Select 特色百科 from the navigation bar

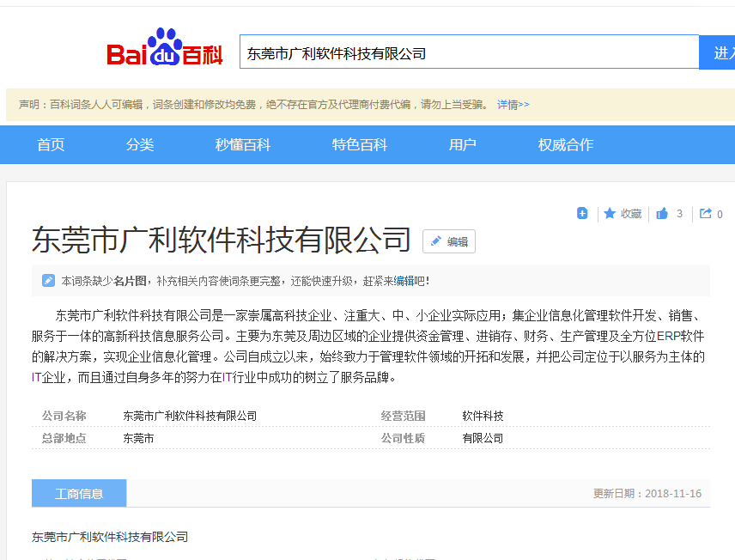pyautogui.click(x=360, y=144)
